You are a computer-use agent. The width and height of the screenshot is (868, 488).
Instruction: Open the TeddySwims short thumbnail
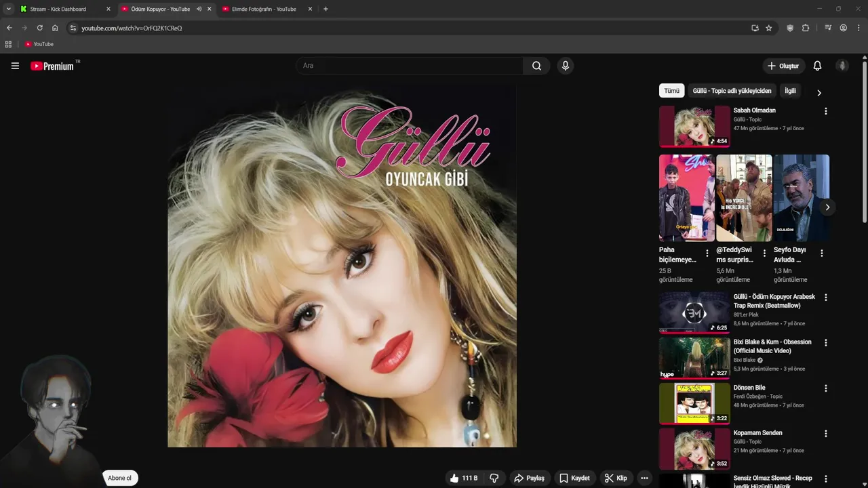tap(744, 198)
